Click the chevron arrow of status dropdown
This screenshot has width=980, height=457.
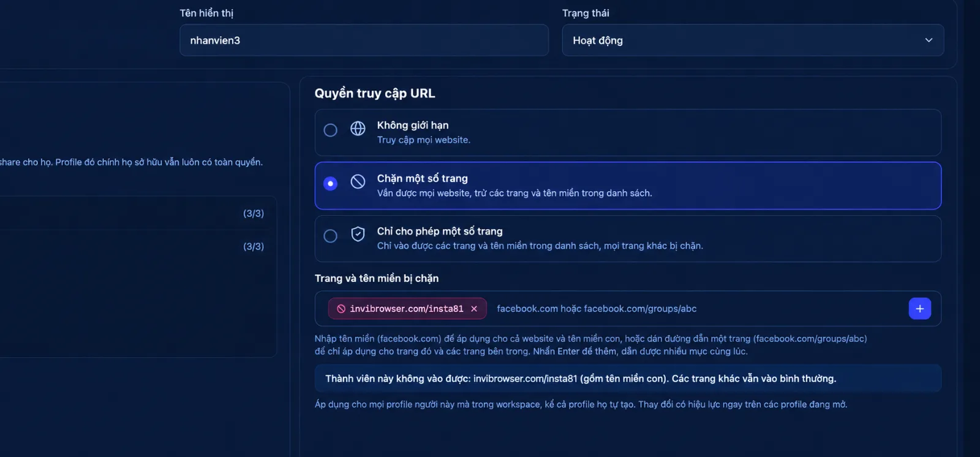(929, 40)
